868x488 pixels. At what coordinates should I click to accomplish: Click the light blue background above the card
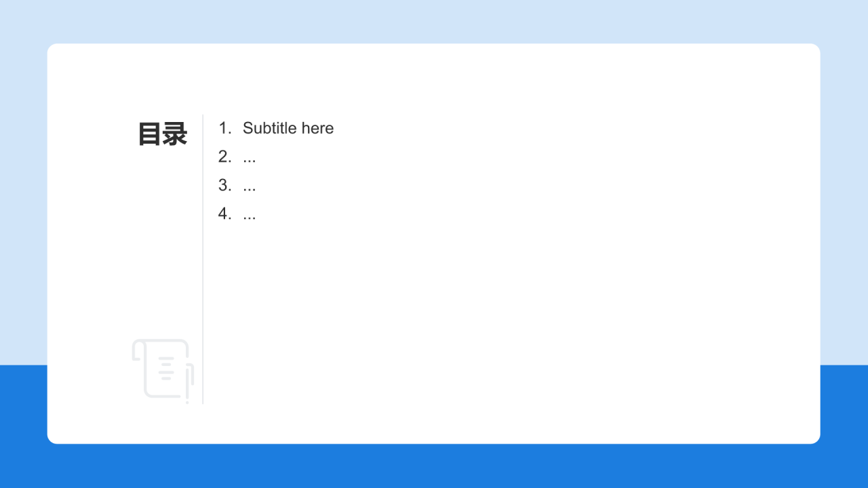[434, 22]
